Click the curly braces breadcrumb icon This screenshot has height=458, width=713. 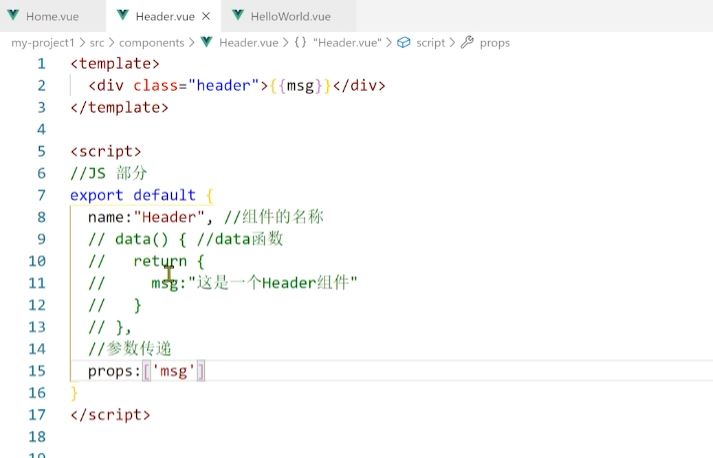300,43
